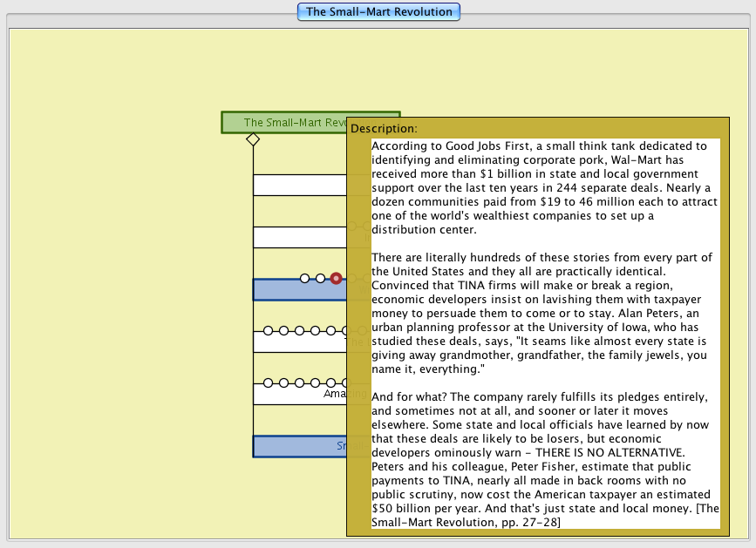Screen dimensions: 756x548
Task: Click the red highlighted circle marker
Action: 336,278
